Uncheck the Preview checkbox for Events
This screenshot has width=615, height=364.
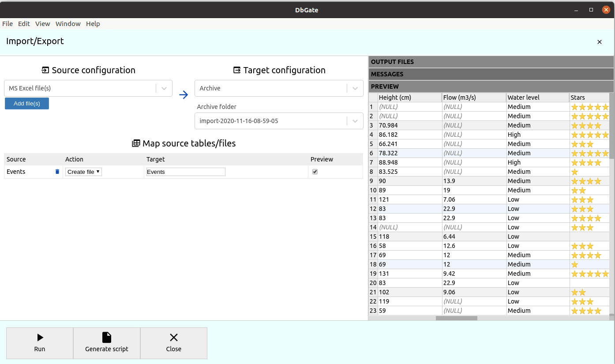coord(315,171)
